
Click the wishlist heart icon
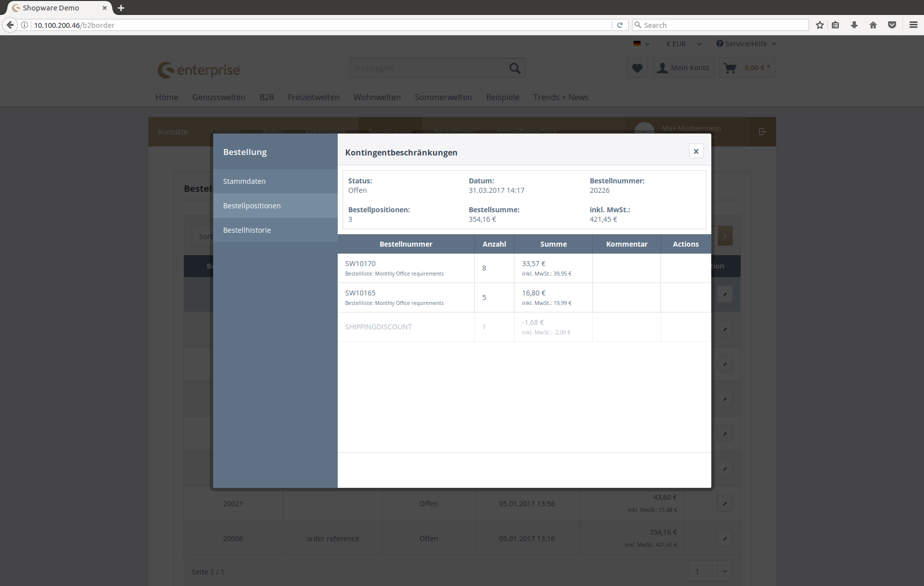[637, 68]
